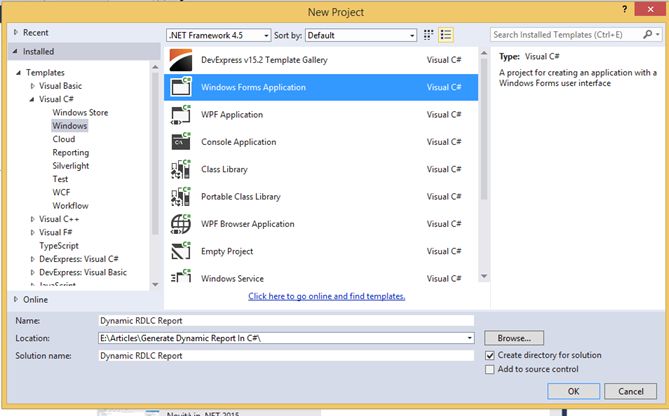669x416 pixels.
Task: Select the Reporting template category
Action: click(x=71, y=152)
